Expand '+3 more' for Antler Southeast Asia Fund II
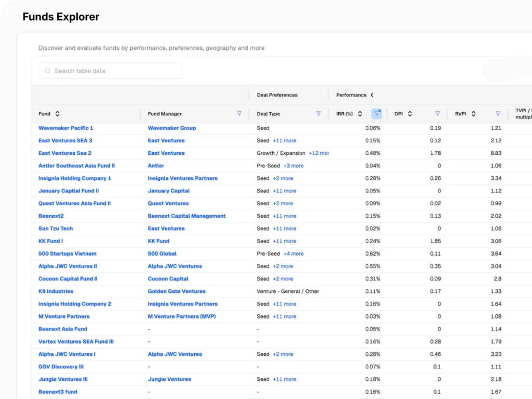This screenshot has height=399, width=532. coord(294,166)
